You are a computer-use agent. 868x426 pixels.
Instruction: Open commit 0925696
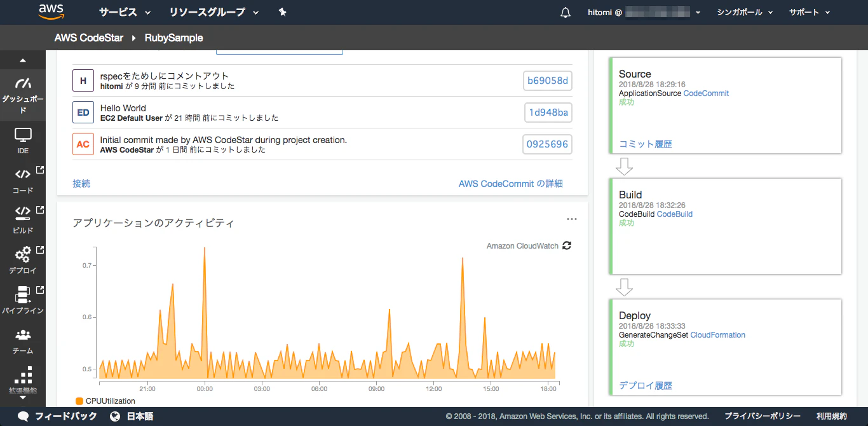tap(547, 144)
